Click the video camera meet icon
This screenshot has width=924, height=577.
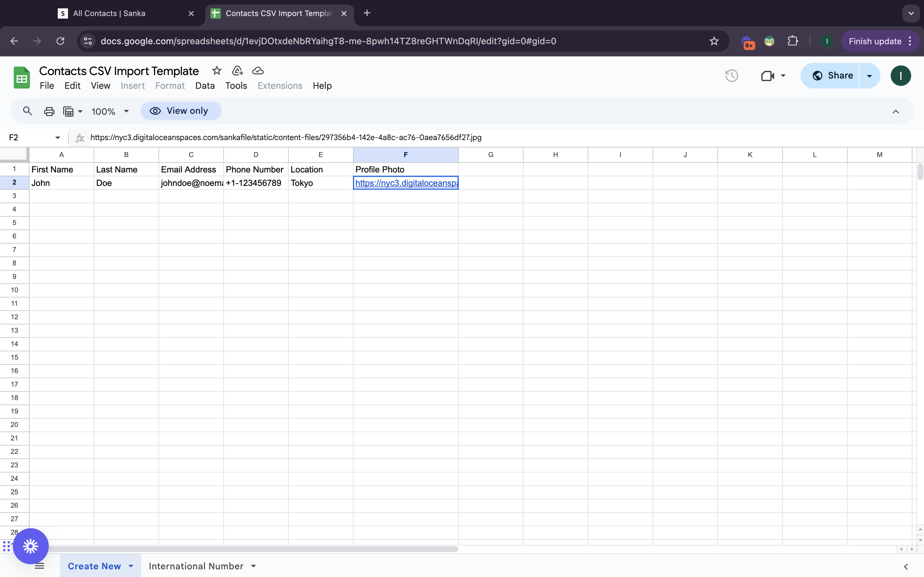coord(767,76)
